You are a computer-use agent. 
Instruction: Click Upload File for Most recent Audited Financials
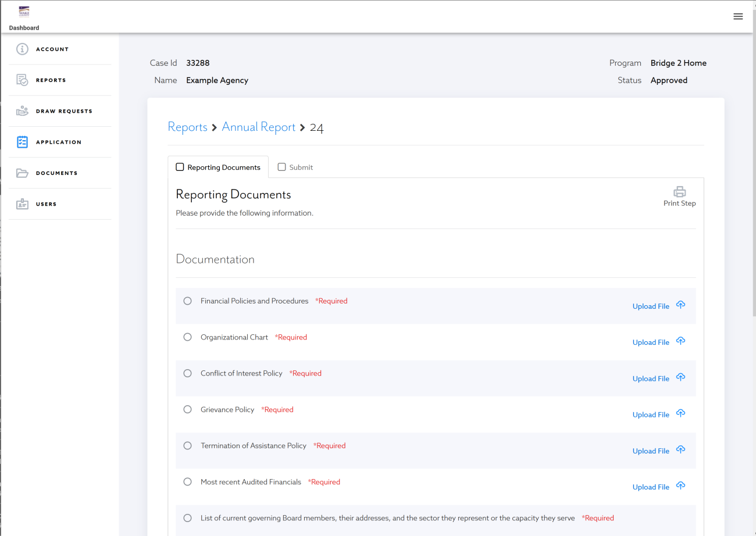click(651, 487)
